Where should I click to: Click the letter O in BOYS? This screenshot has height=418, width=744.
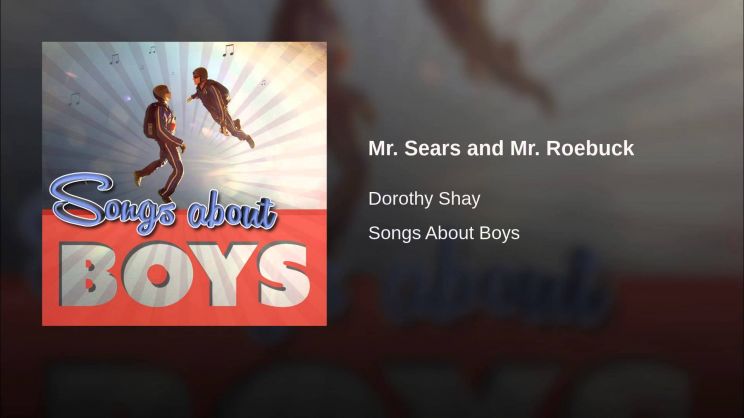[x=158, y=275]
